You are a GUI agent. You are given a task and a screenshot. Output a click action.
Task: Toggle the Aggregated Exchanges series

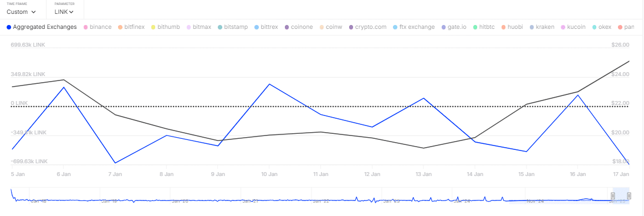tap(42, 27)
